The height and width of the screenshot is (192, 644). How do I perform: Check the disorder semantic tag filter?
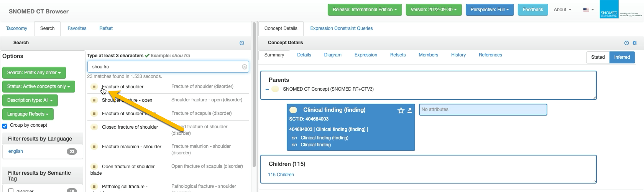point(11,190)
